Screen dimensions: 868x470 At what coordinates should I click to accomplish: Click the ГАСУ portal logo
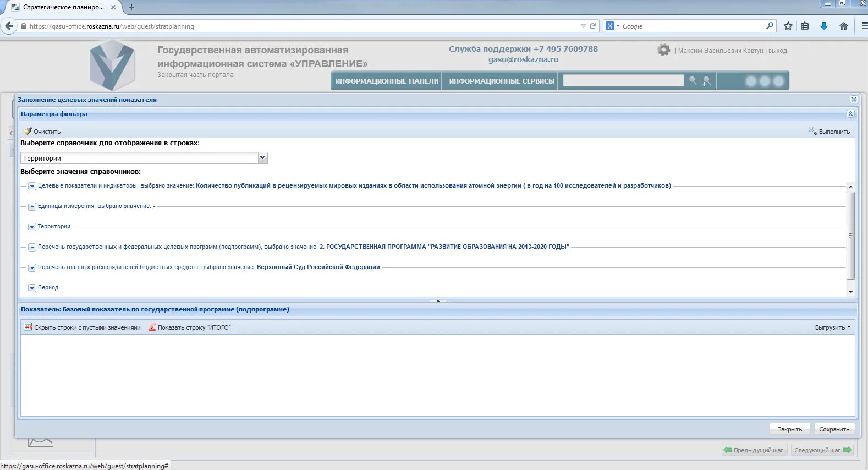[x=112, y=64]
